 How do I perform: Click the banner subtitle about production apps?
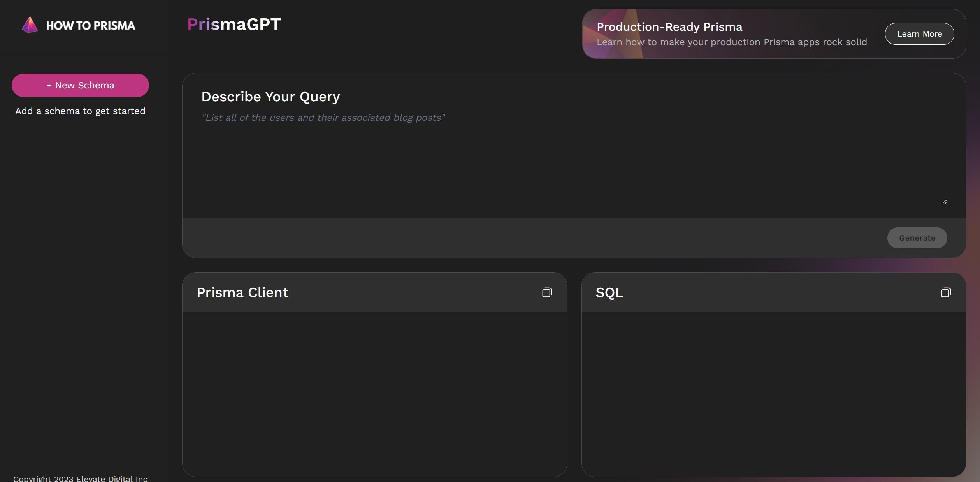(731, 42)
